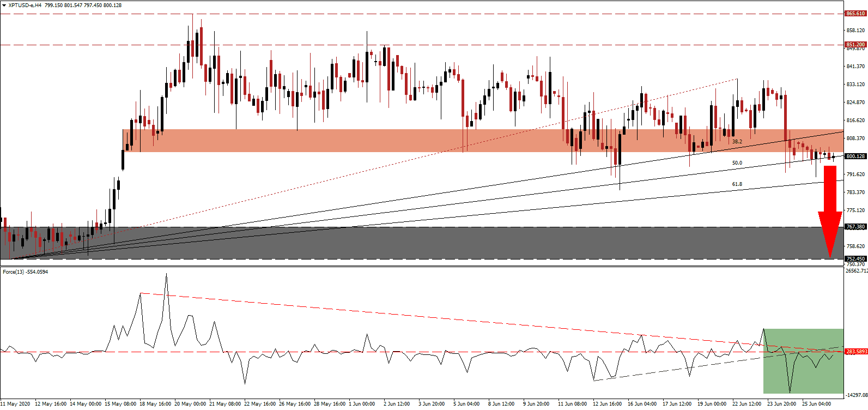The image size is (868, 410).
Task: Open the chart menu triangle beside XPTUSD-e
Action: click(x=4, y=5)
